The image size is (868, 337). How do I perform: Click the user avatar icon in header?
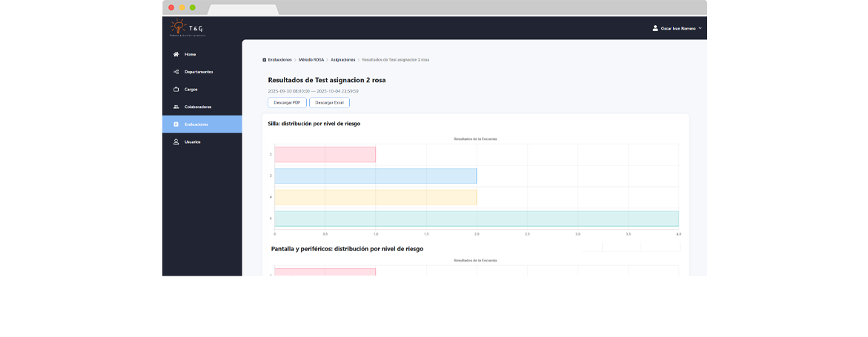[655, 28]
